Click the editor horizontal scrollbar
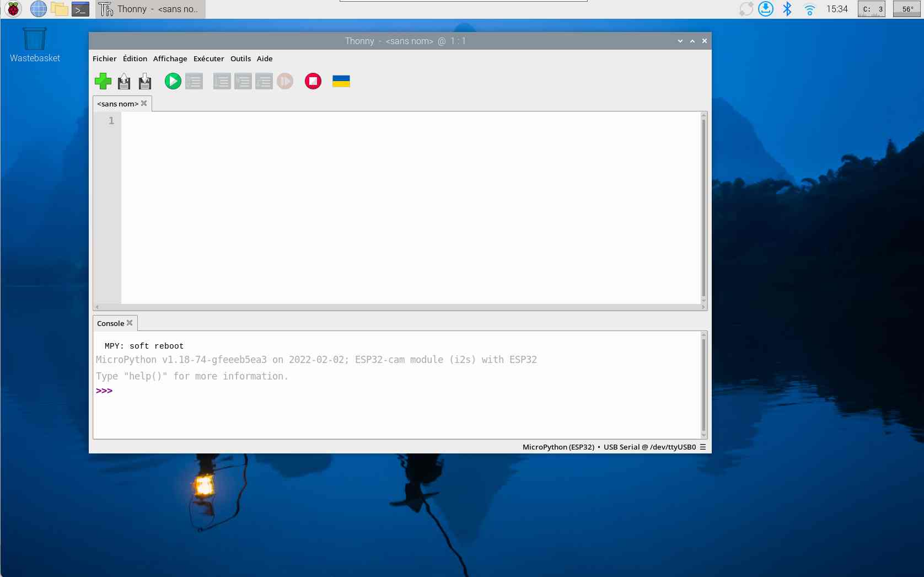Viewport: 924px width, 577px height. (x=400, y=307)
